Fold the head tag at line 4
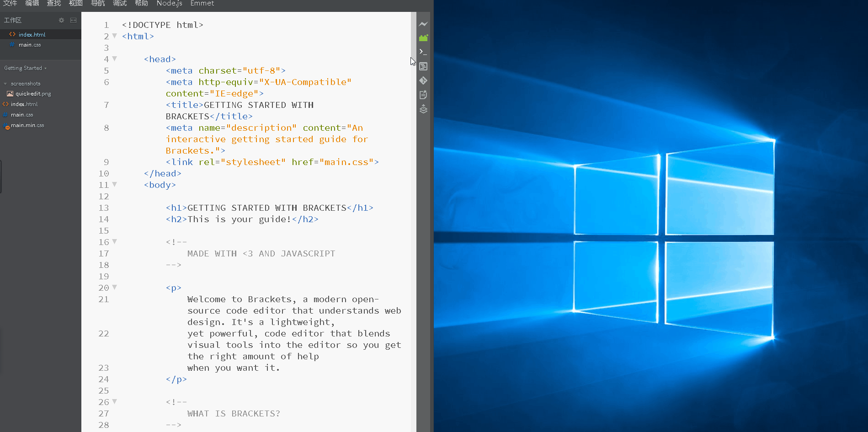The height and width of the screenshot is (432, 868). pos(115,59)
